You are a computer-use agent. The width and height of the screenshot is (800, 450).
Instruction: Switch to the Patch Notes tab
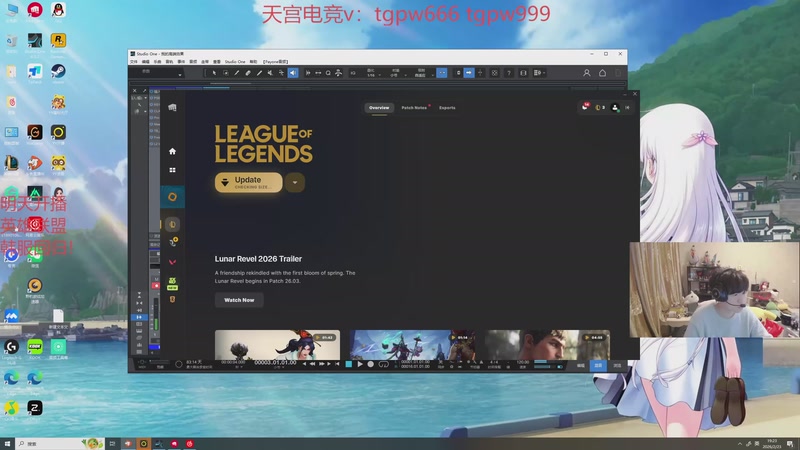click(414, 108)
